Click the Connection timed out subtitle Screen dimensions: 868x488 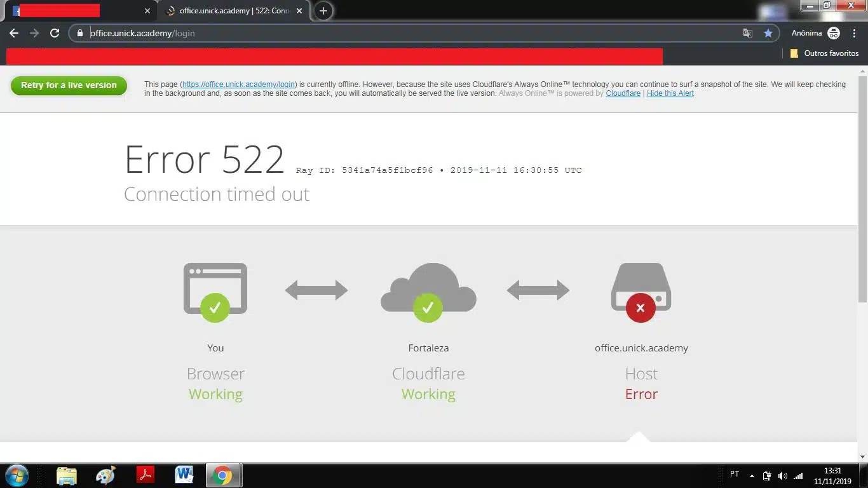(217, 194)
